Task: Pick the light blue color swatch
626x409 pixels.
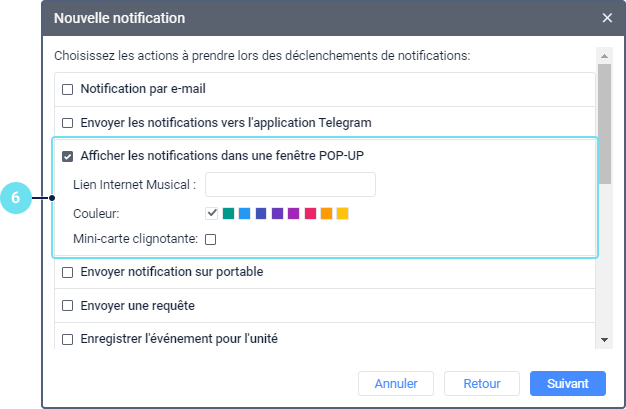Action: pos(244,213)
